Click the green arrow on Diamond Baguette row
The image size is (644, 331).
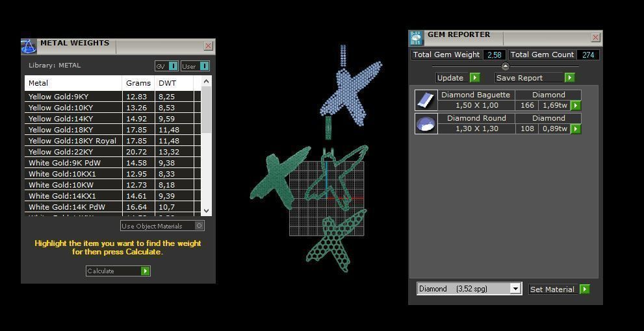click(x=576, y=106)
